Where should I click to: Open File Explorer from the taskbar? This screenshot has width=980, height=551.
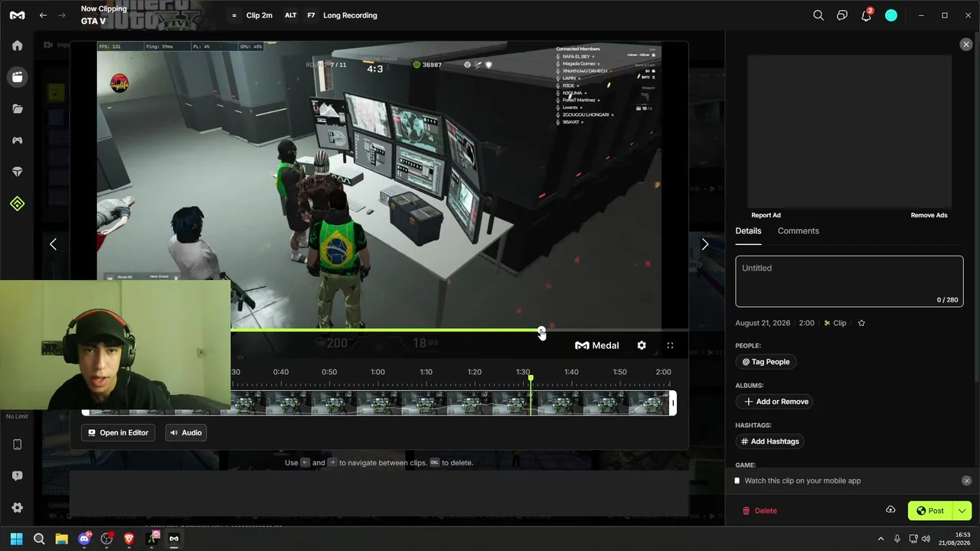point(61,539)
